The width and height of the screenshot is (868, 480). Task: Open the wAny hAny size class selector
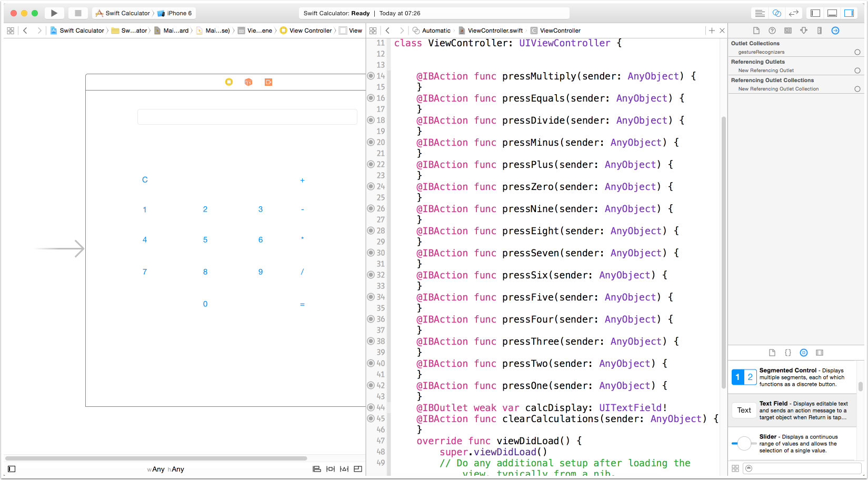pyautogui.click(x=166, y=469)
